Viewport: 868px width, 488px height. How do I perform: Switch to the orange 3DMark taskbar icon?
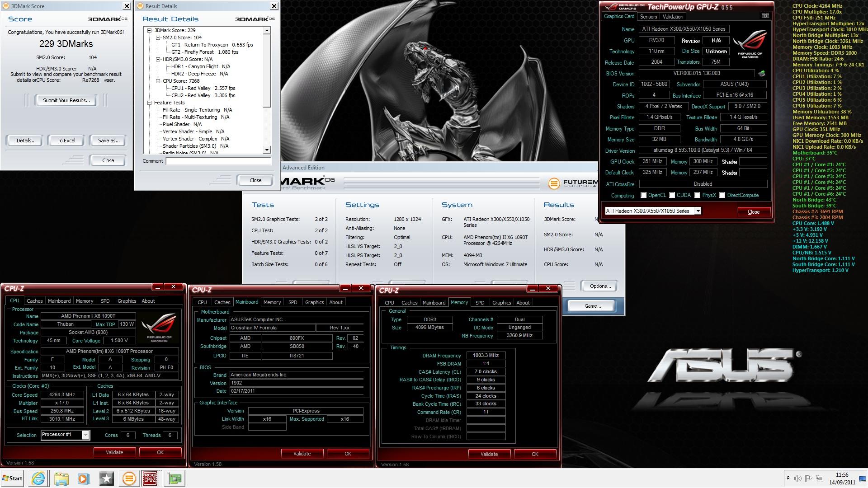point(129,479)
